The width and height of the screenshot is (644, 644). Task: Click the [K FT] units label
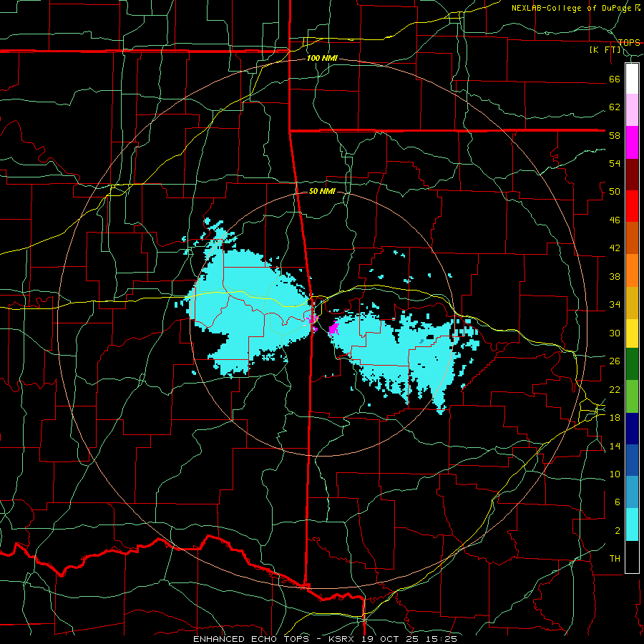[x=605, y=50]
